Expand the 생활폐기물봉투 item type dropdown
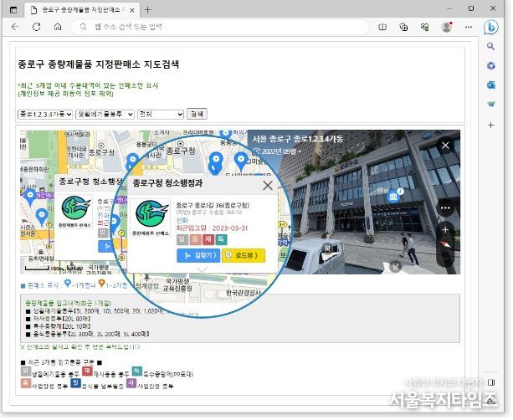Screen dimensions: 513x420 coord(105,114)
